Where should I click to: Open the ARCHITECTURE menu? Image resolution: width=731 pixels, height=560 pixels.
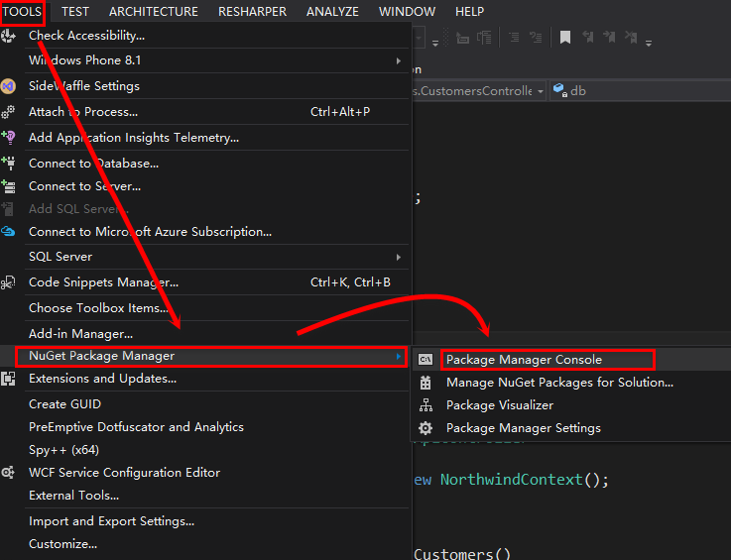pos(154,12)
